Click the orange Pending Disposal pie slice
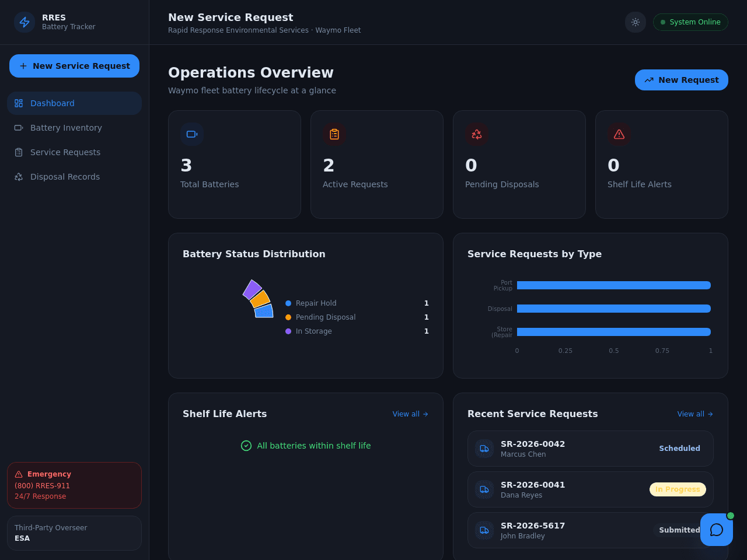This screenshot has width=747, height=560. [260, 299]
